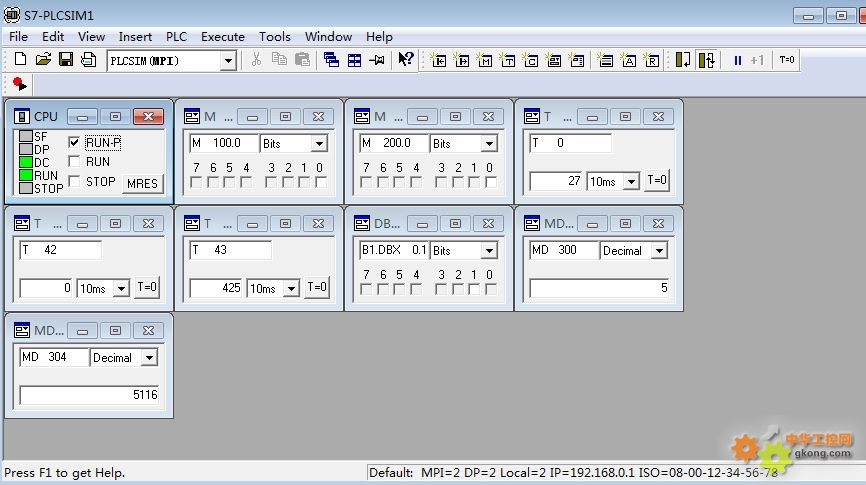Toggle bit 1 of DB1.DBX 0.1
Viewport: 866px width, 485px height.
pyautogui.click(x=474, y=289)
